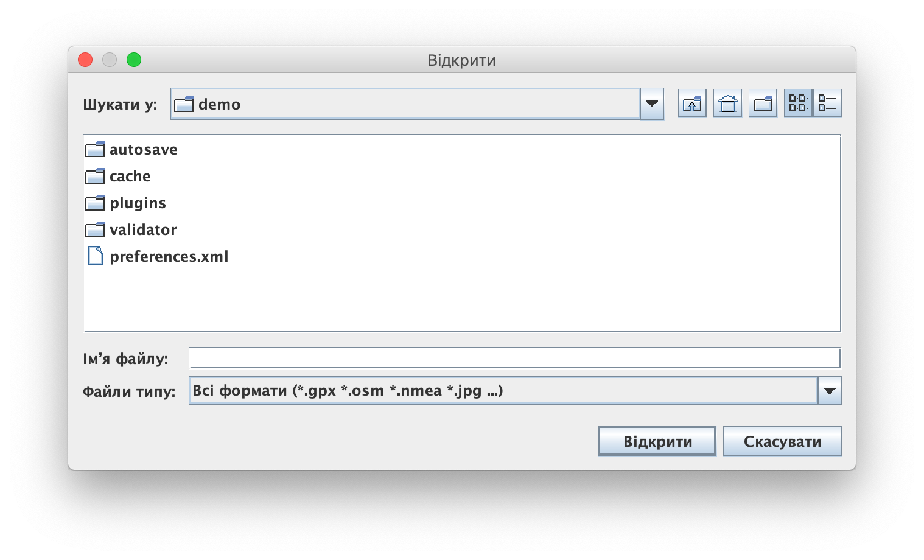Click the 'Скасувати' button
The width and height of the screenshot is (924, 560).
782,441
